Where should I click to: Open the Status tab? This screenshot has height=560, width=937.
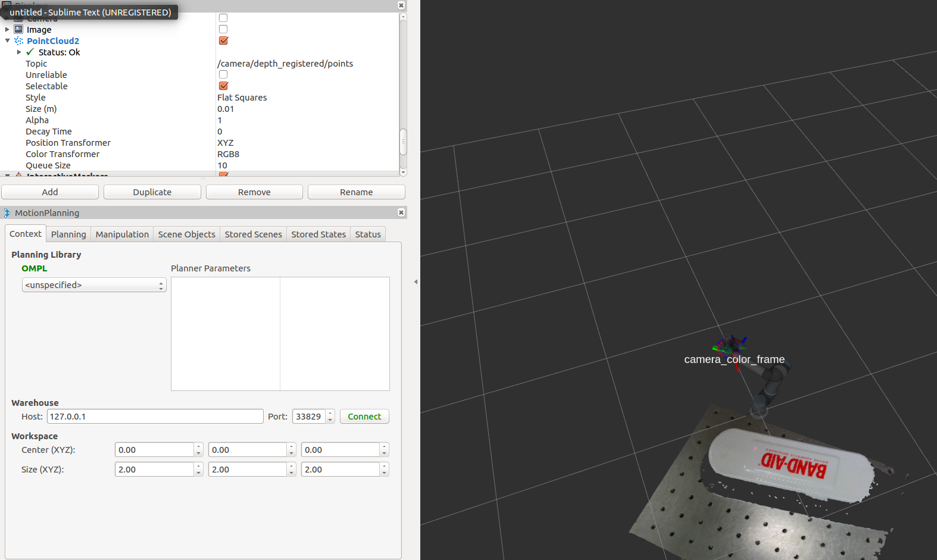pyautogui.click(x=368, y=234)
